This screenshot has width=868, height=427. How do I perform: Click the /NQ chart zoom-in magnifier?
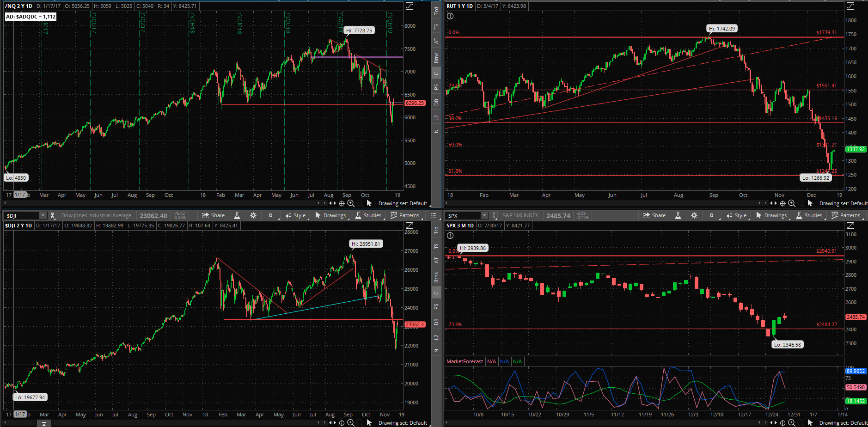pos(351,203)
